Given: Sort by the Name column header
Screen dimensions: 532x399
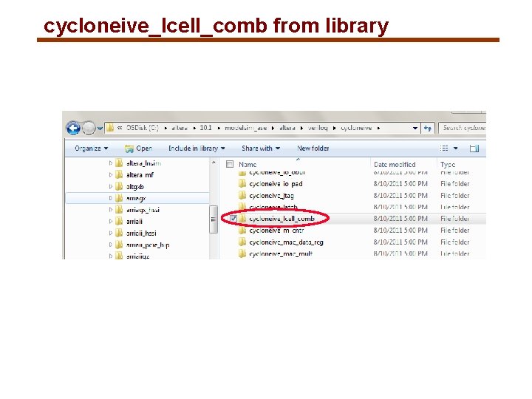Looking at the screenshot, I should click(248, 164).
